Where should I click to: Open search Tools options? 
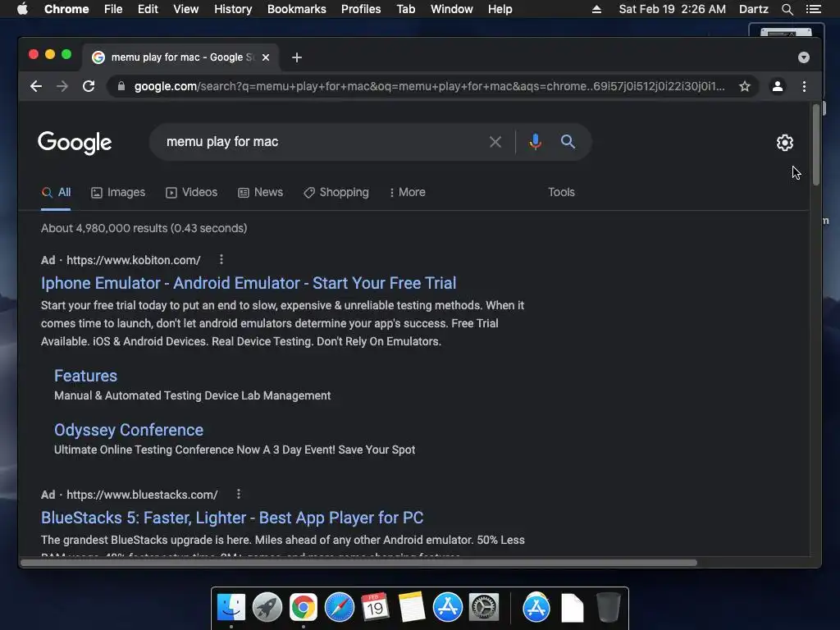pos(561,192)
